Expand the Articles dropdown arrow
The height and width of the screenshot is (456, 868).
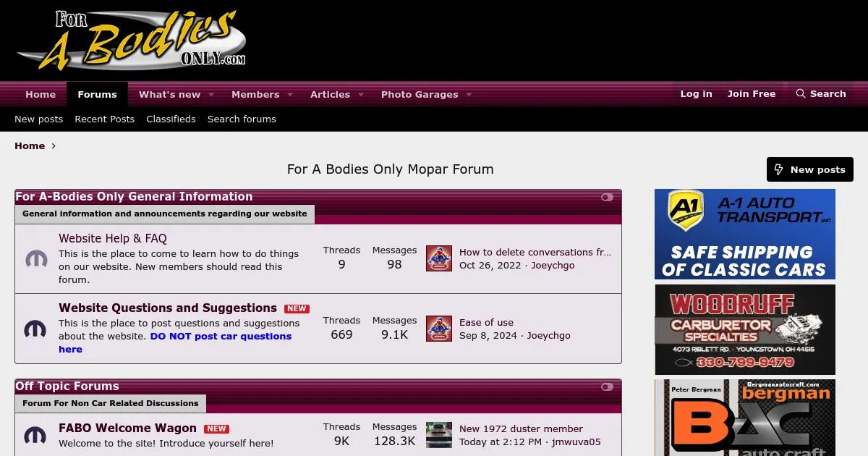pos(361,95)
